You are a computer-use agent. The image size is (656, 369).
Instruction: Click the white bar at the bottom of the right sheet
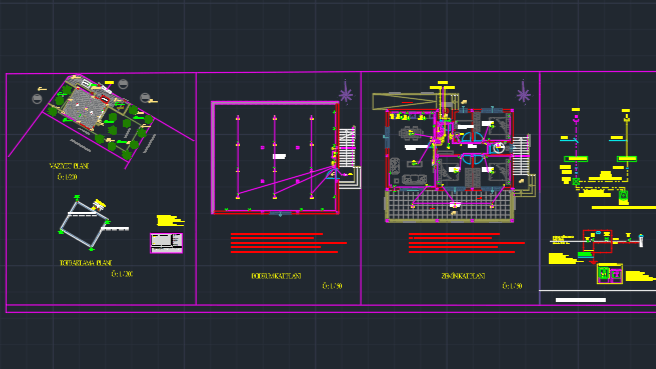[581, 300]
